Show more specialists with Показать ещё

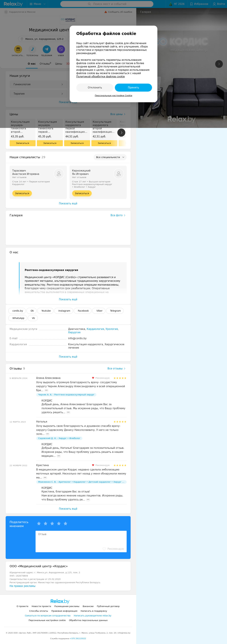(x=68, y=204)
